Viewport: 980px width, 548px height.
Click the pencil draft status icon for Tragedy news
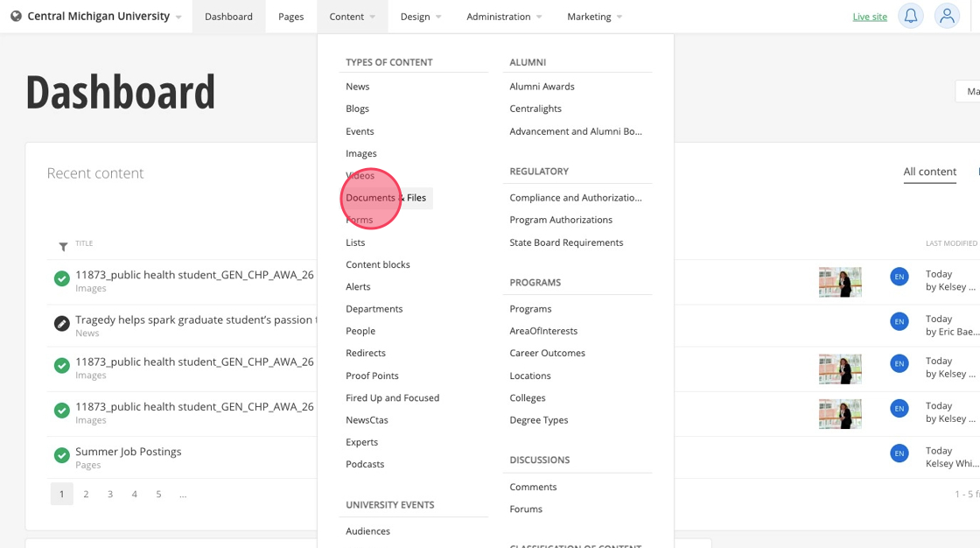coord(61,323)
